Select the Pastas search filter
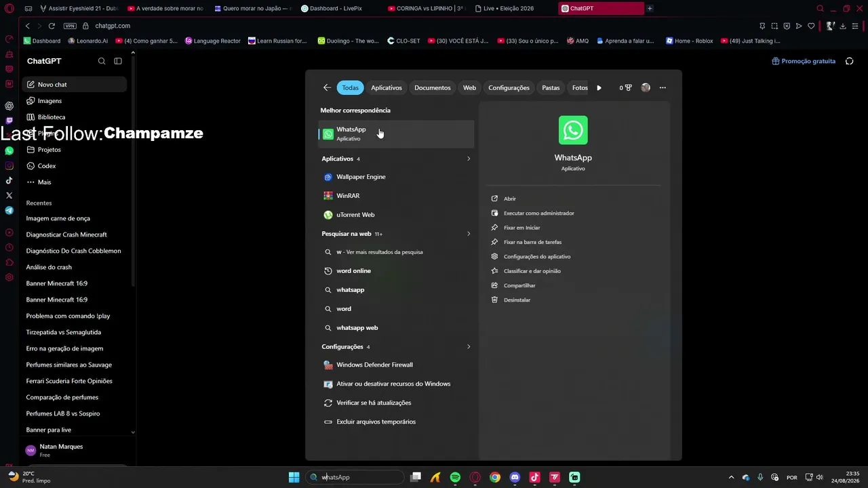This screenshot has width=868, height=488. point(551,87)
